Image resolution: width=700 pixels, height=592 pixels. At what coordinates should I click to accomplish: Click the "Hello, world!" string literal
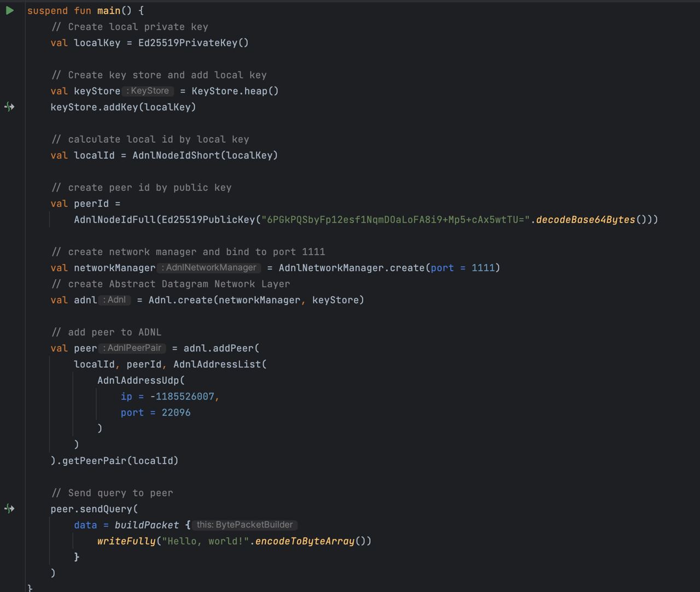tap(205, 541)
